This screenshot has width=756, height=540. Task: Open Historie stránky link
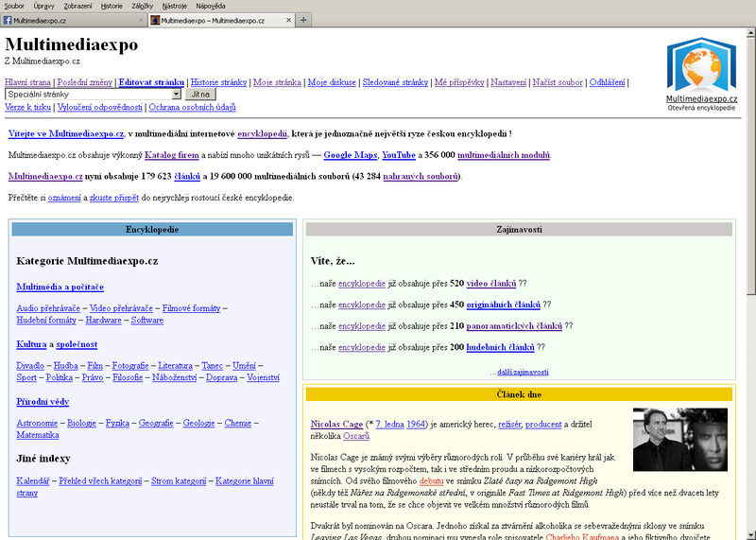pyautogui.click(x=218, y=82)
